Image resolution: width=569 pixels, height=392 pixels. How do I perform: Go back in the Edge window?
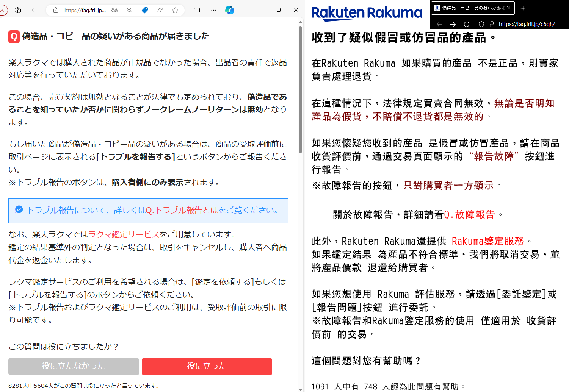(x=35, y=10)
